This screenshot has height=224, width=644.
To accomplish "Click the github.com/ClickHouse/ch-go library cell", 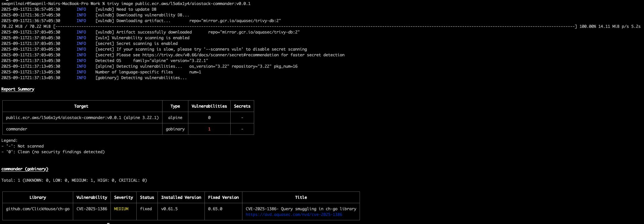I will pos(38,209).
